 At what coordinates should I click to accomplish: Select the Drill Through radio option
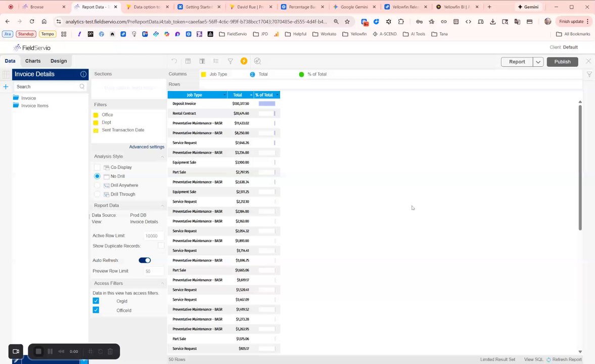coord(97,194)
